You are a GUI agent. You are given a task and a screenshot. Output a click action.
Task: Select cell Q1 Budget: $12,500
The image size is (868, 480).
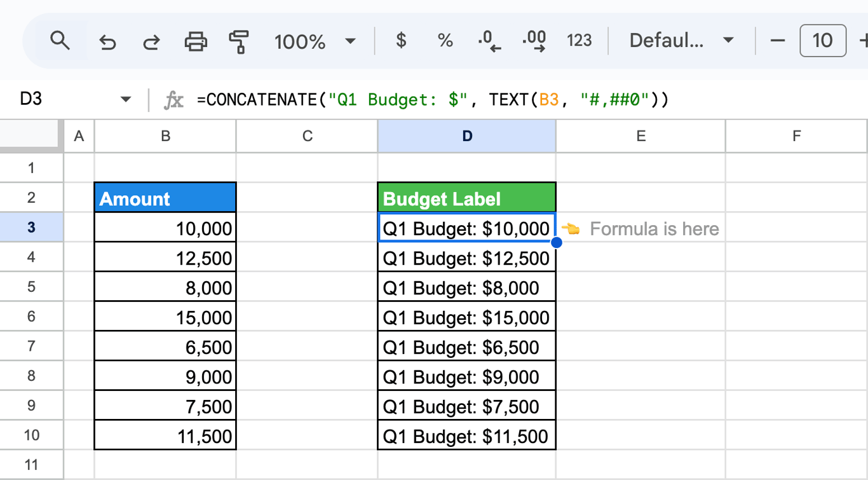467,257
